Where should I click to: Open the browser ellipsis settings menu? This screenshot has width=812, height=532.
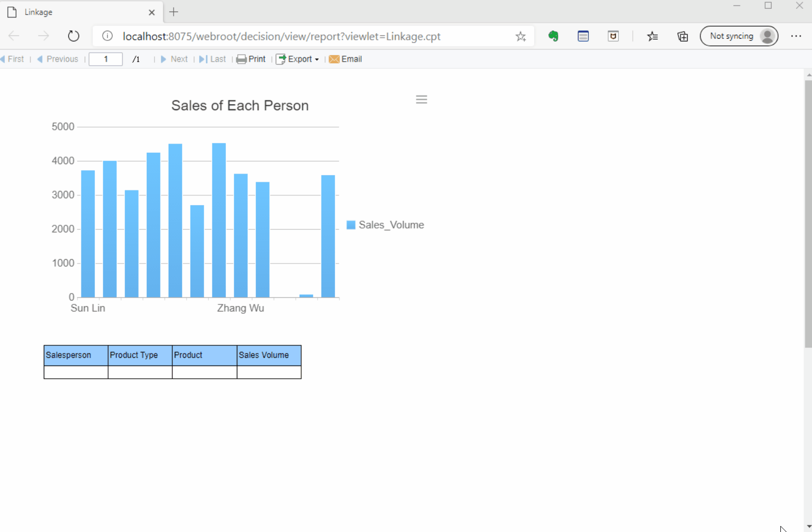(796, 36)
